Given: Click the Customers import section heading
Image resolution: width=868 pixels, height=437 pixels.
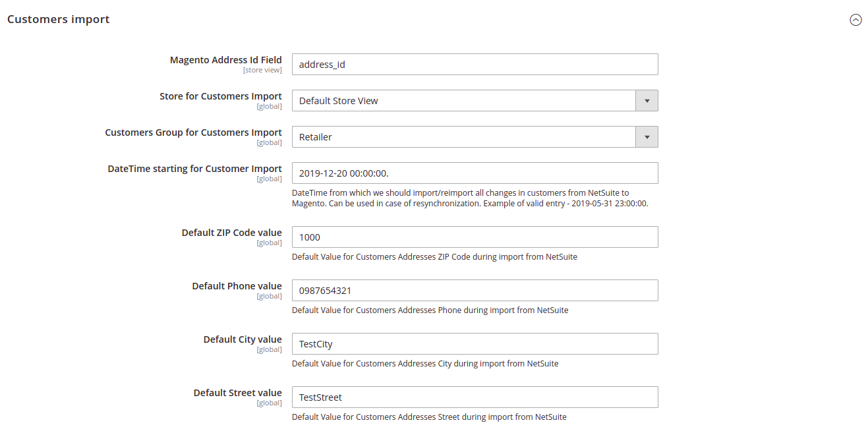Looking at the screenshot, I should (59, 20).
